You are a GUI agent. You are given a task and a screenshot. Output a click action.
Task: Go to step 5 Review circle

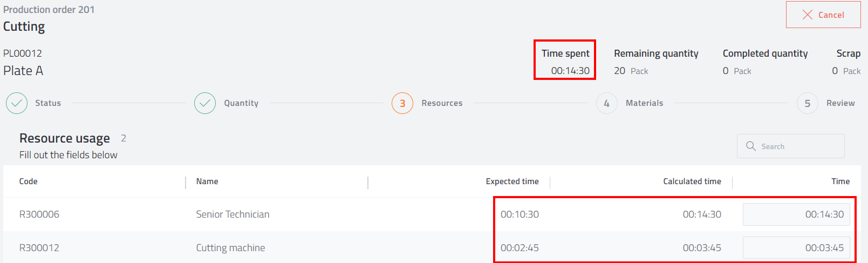click(808, 103)
